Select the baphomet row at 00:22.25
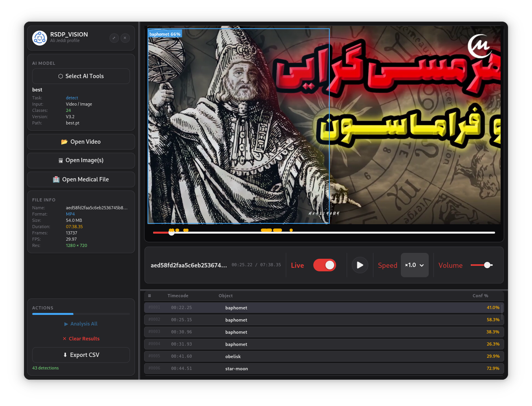 [x=324, y=307]
